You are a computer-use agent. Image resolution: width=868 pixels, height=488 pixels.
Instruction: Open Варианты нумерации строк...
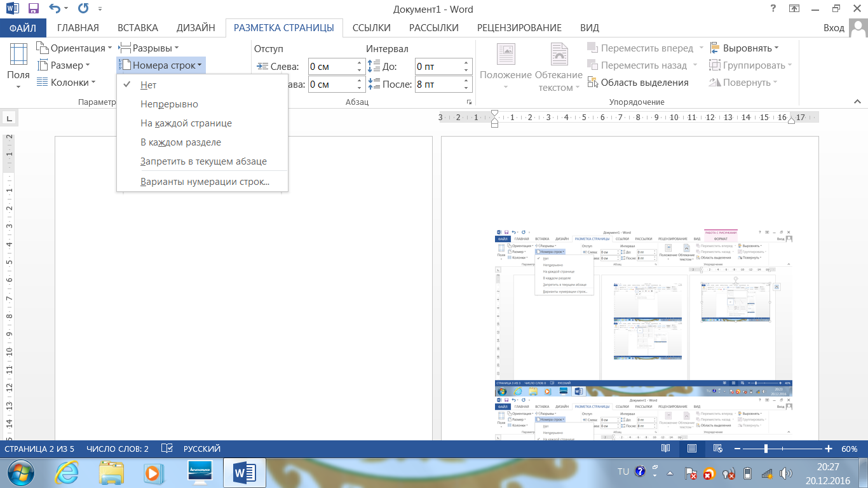(202, 182)
